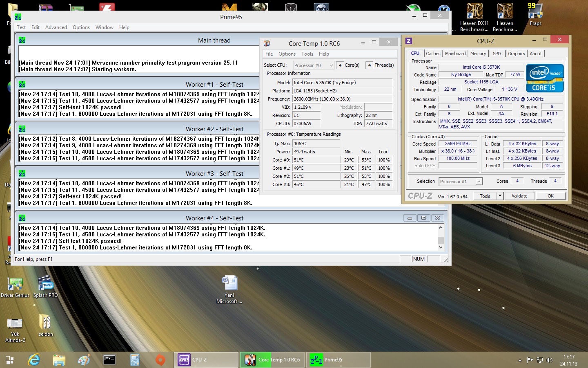Expand the Tools button dropdown arrow
The height and width of the screenshot is (368, 588).
click(500, 196)
